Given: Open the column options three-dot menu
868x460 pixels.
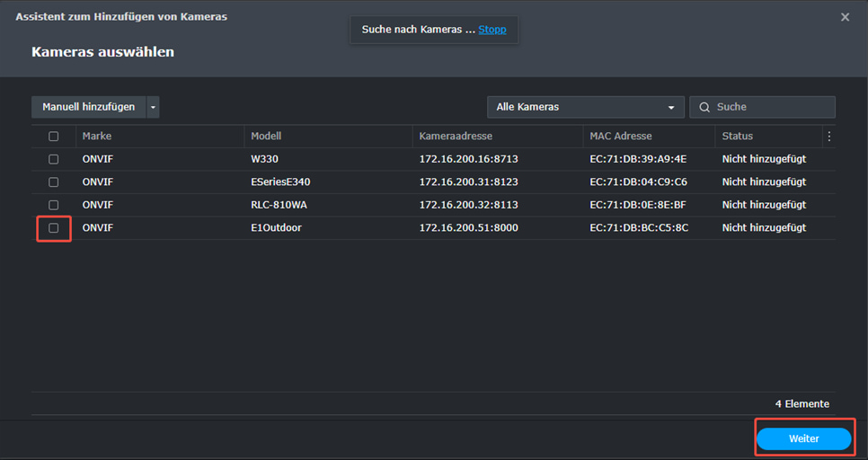Looking at the screenshot, I should (828, 137).
